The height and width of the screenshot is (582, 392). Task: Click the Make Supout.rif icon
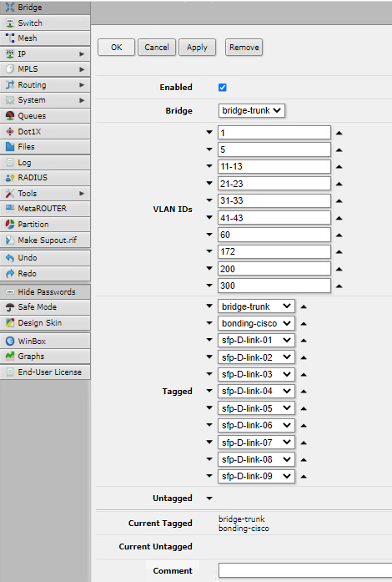pos(10,240)
